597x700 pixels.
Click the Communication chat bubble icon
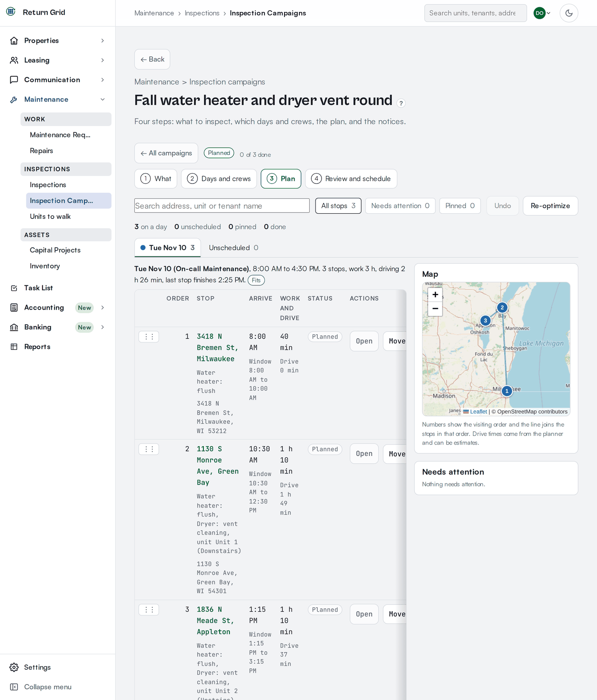point(14,80)
